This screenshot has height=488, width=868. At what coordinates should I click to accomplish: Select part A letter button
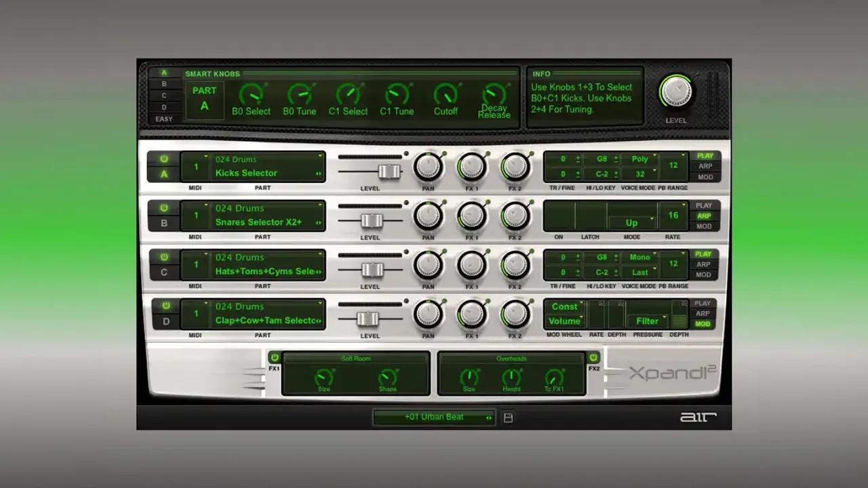[164, 174]
